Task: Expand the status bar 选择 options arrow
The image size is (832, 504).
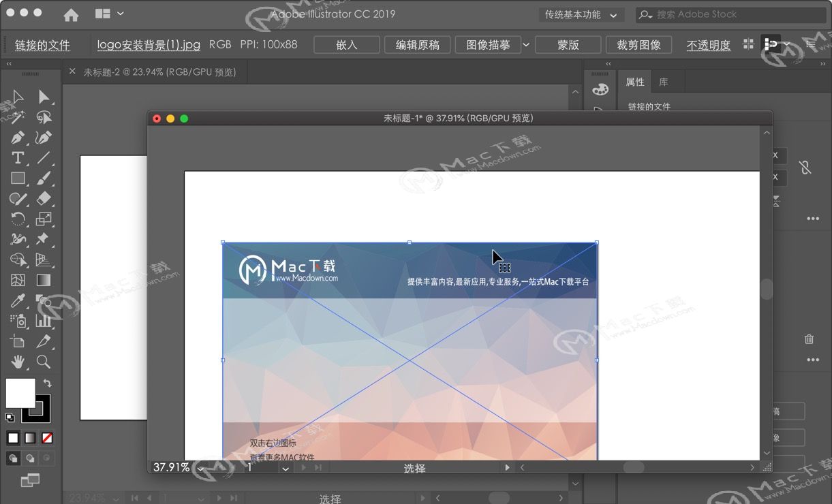Action: pos(507,467)
